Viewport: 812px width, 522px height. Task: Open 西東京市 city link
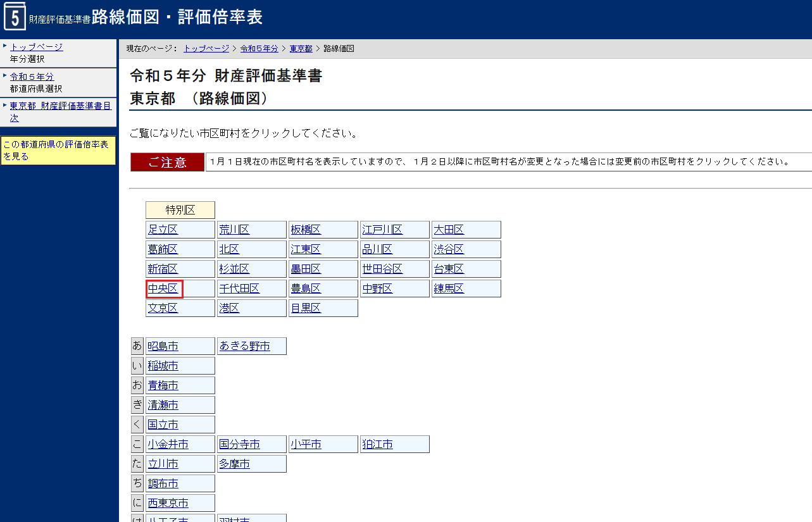coord(168,503)
